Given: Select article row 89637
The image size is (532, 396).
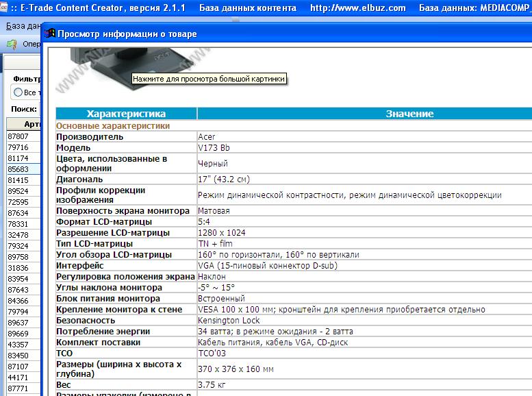Looking at the screenshot, I should pos(23,323).
